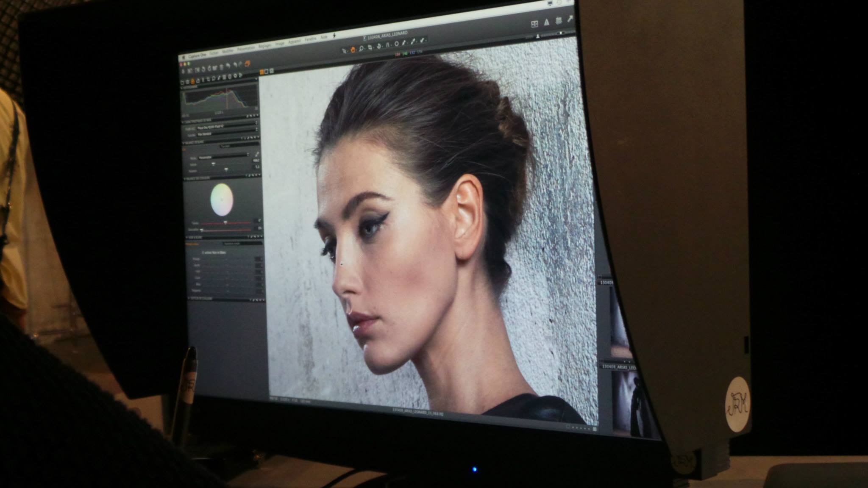
Task: Click the white balance eyedropper in panel
Action: (x=257, y=154)
